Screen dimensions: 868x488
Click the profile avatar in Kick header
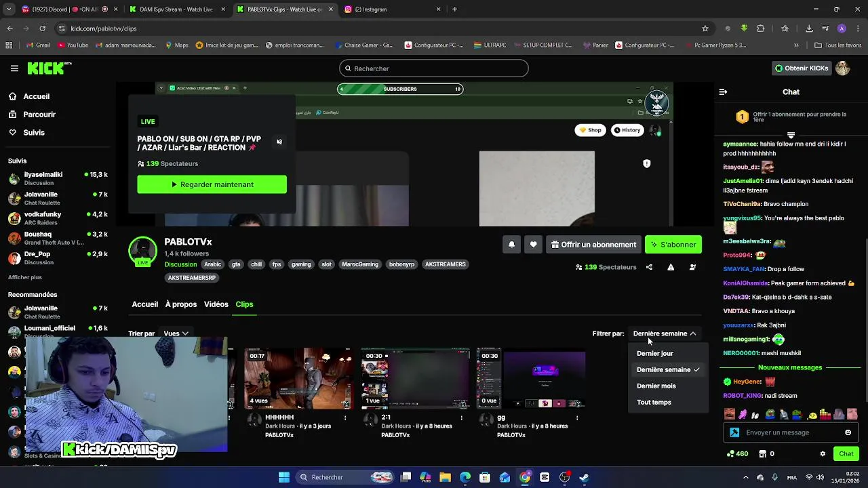842,68
